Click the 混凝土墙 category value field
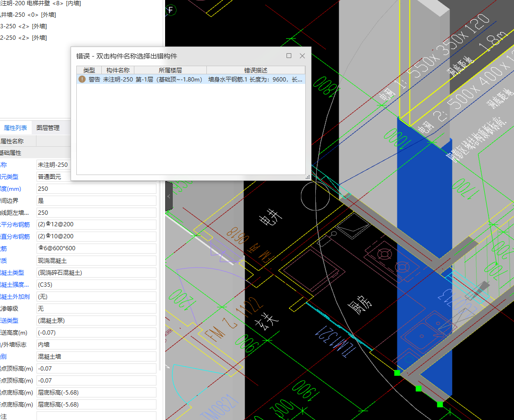 pos(96,357)
